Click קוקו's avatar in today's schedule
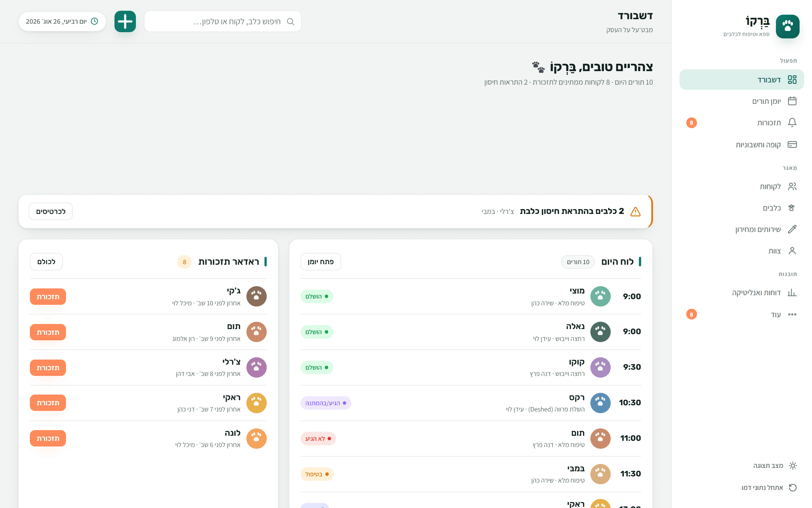The width and height of the screenshot is (812, 508). pos(600,367)
